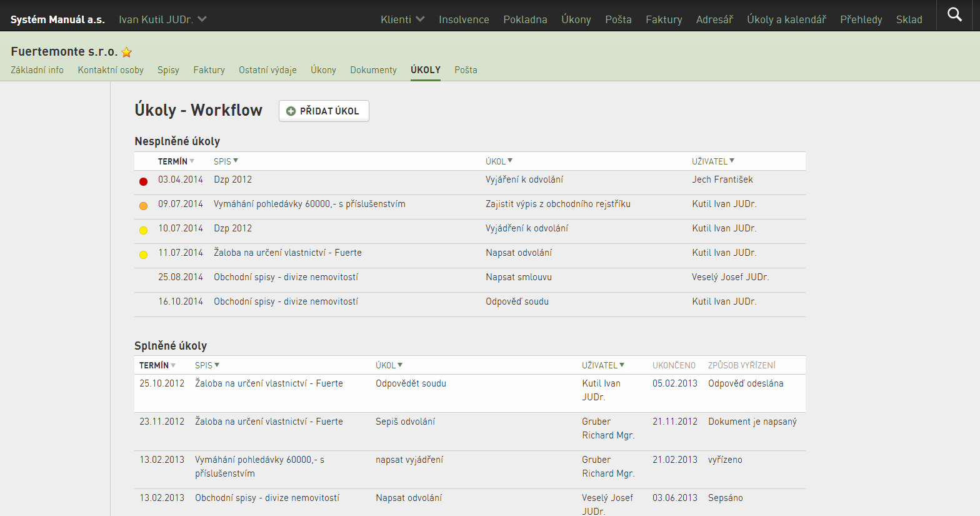Sort completed tasks by Úkol column

coord(389,365)
